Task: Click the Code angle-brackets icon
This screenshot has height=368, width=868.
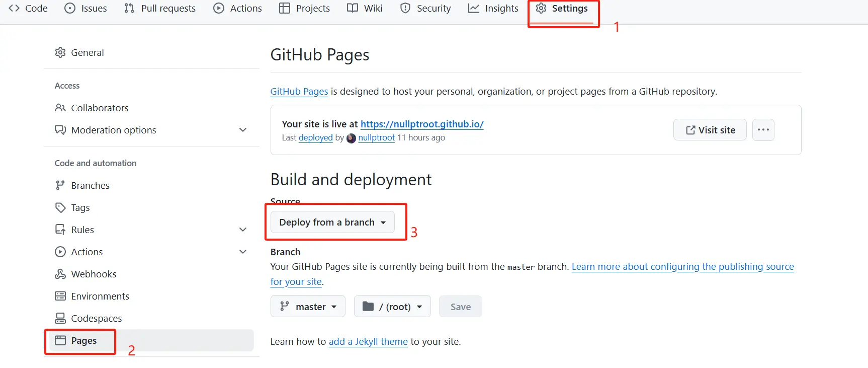Action: point(14,8)
